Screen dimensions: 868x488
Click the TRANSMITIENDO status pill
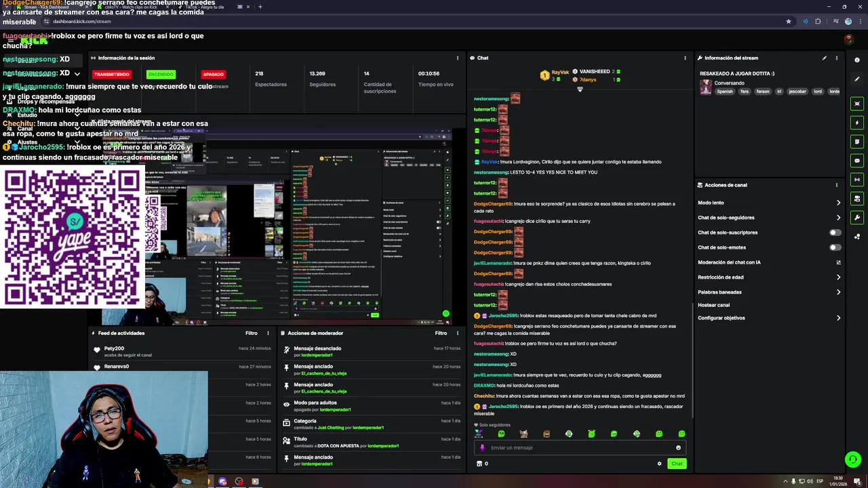point(112,74)
